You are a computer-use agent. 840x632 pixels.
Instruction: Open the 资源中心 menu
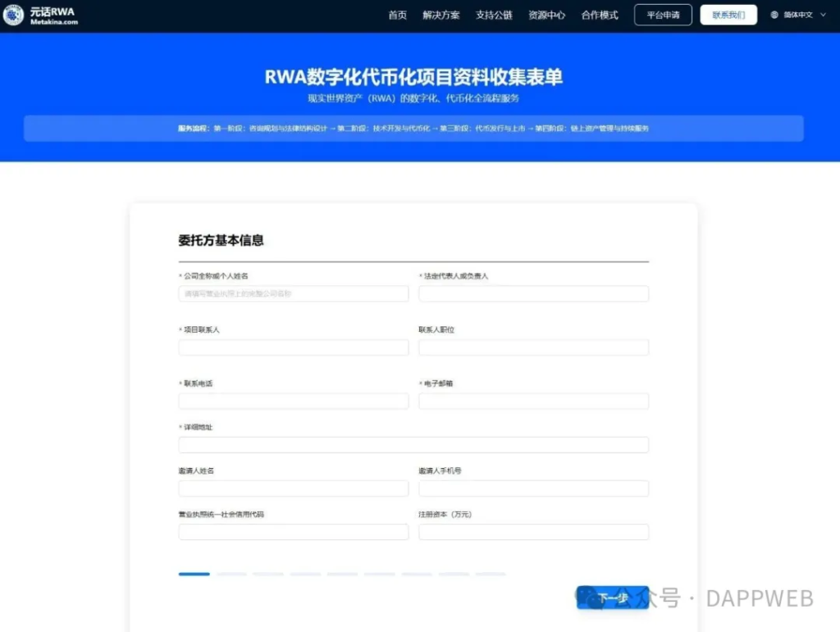(x=547, y=15)
